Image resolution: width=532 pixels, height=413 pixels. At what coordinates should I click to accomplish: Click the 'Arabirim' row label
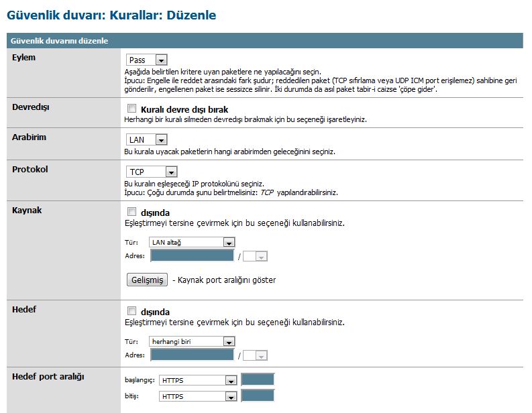pyautogui.click(x=29, y=137)
